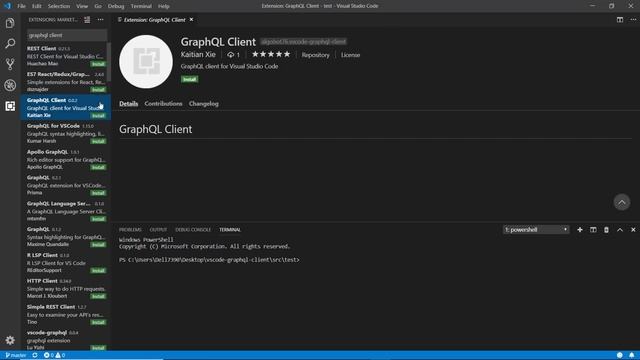Click the feedback smiley in status bar

coord(620,355)
